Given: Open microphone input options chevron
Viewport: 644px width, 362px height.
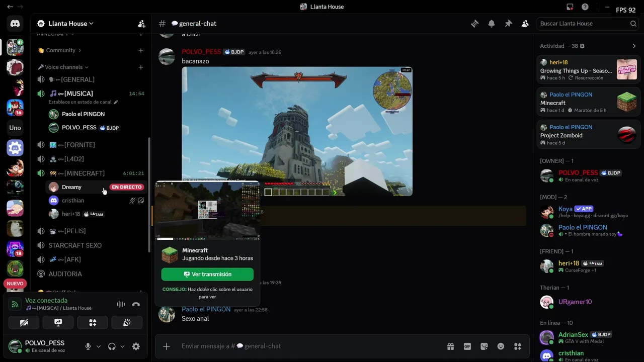Looking at the screenshot, I should click(x=99, y=346).
